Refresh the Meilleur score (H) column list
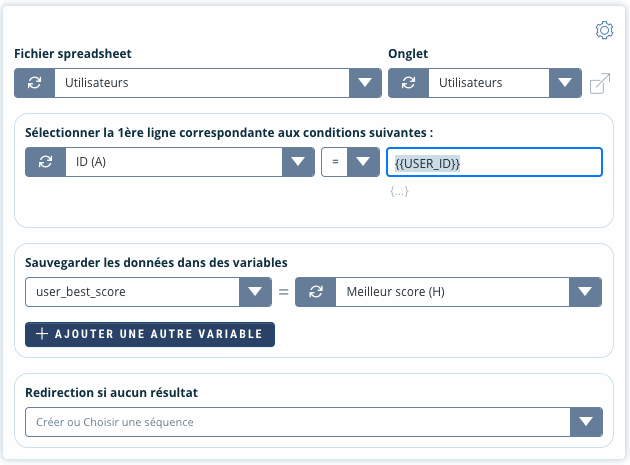The image size is (630, 465). (x=315, y=292)
